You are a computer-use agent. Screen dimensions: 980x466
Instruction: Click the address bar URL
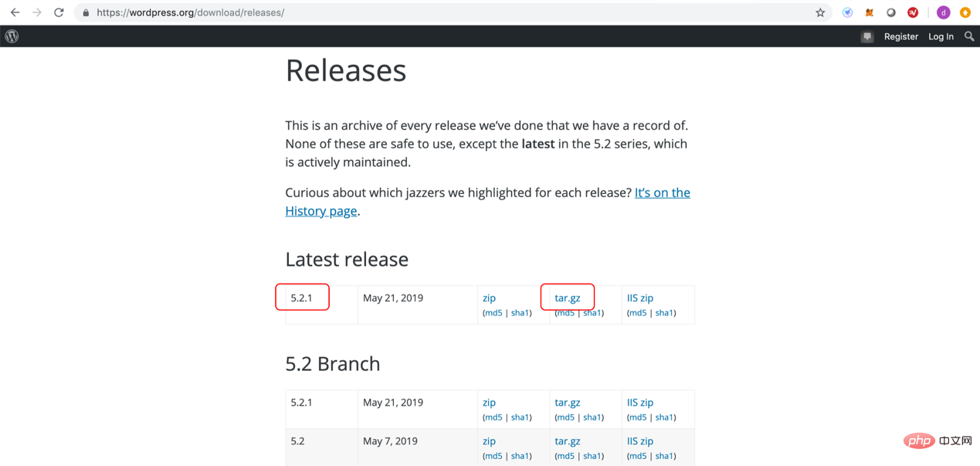[x=190, y=12]
